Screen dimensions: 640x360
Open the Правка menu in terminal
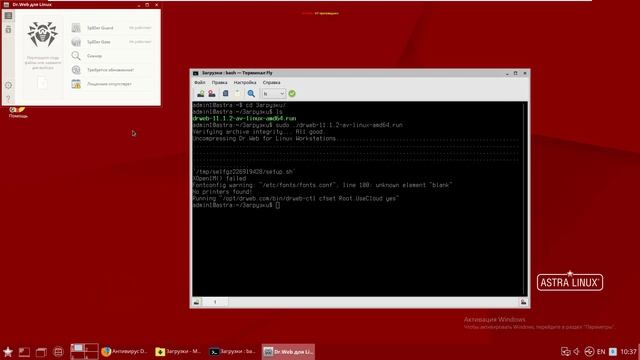[x=219, y=82]
